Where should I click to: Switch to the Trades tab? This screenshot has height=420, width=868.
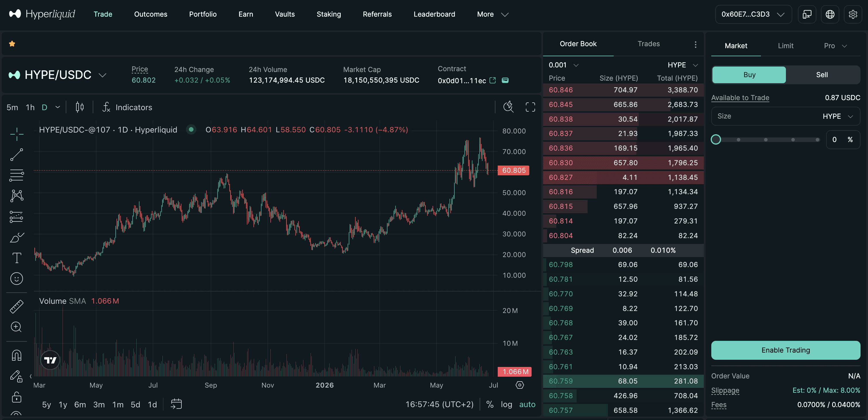649,44
